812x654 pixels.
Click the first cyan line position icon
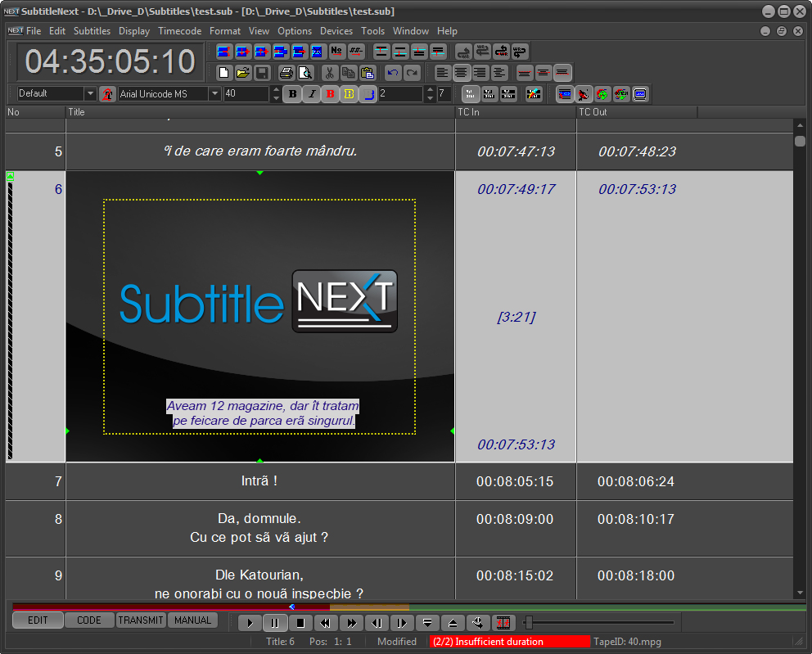click(381, 52)
